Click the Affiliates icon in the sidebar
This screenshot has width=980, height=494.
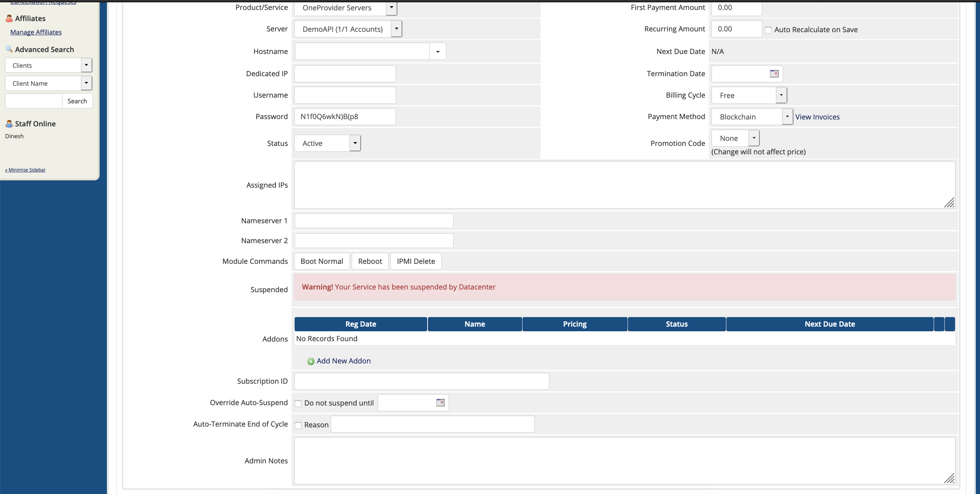coord(9,18)
